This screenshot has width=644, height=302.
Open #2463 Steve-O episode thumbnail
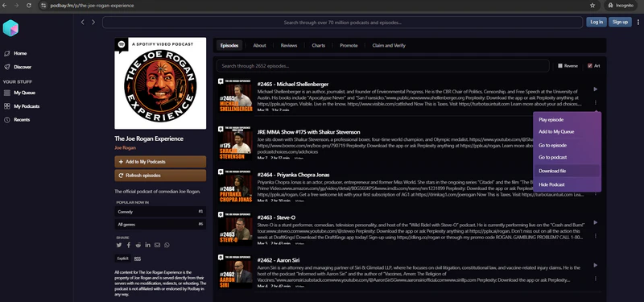pyautogui.click(x=235, y=229)
